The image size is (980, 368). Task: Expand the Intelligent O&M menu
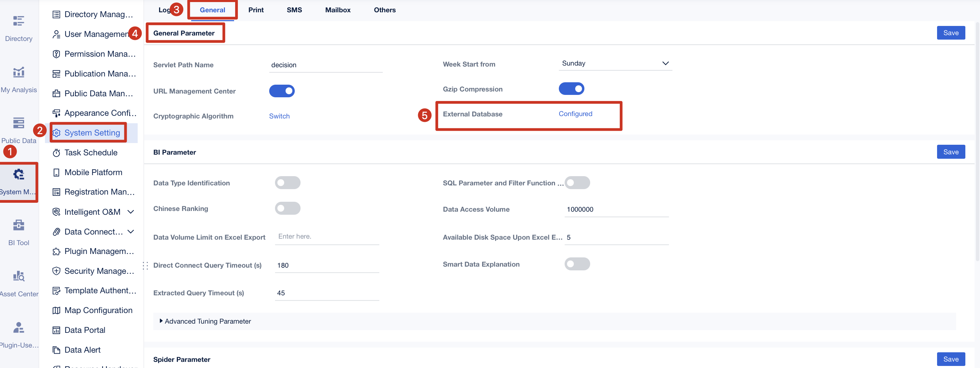131,212
